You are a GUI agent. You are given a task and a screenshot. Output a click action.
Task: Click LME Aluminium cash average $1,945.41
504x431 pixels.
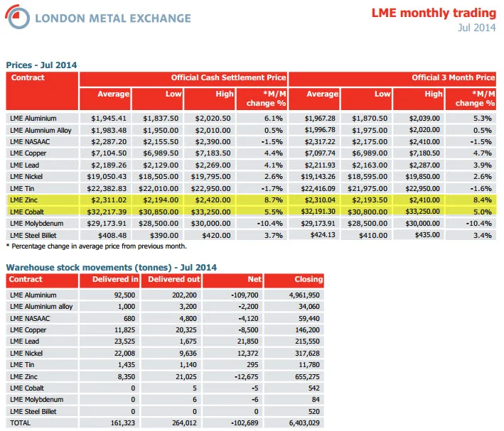pos(109,118)
